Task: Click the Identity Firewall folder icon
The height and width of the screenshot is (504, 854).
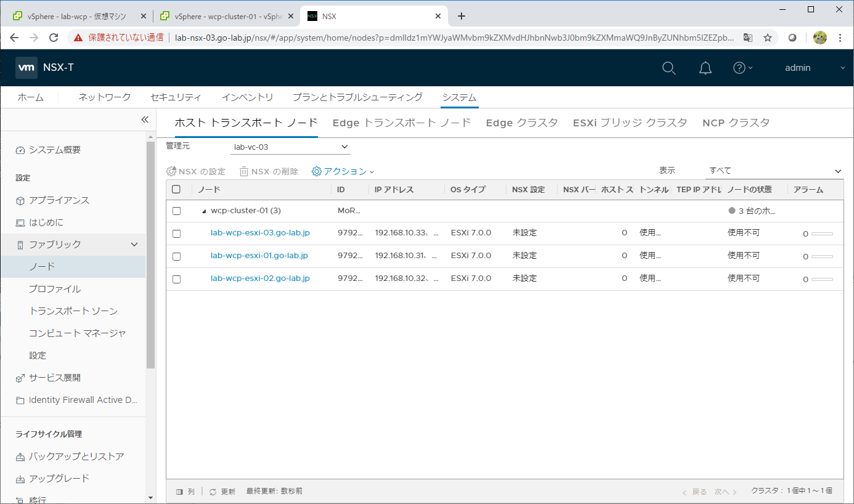Action: [x=20, y=400]
